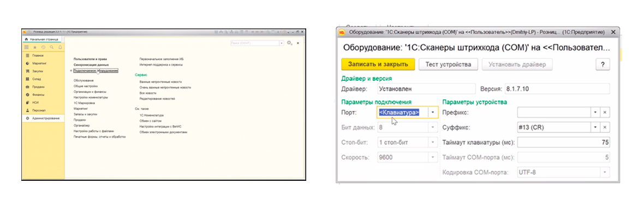Open Обслуживание link
Image resolution: width=644 pixels, height=224 pixels.
coord(84,80)
